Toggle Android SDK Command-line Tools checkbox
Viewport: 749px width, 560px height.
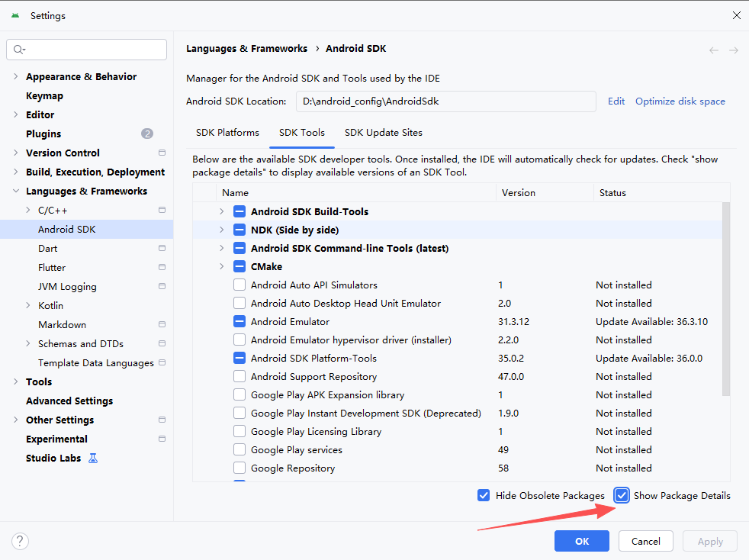click(239, 249)
